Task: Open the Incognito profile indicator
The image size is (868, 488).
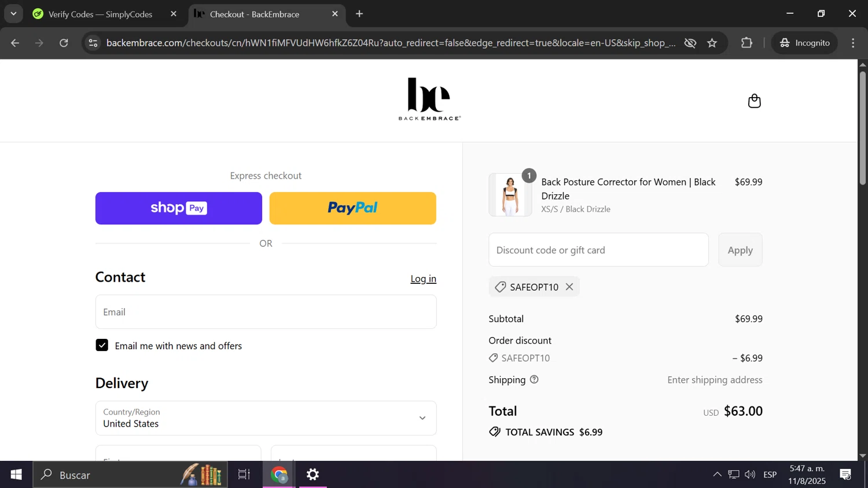Action: pyautogui.click(x=804, y=43)
